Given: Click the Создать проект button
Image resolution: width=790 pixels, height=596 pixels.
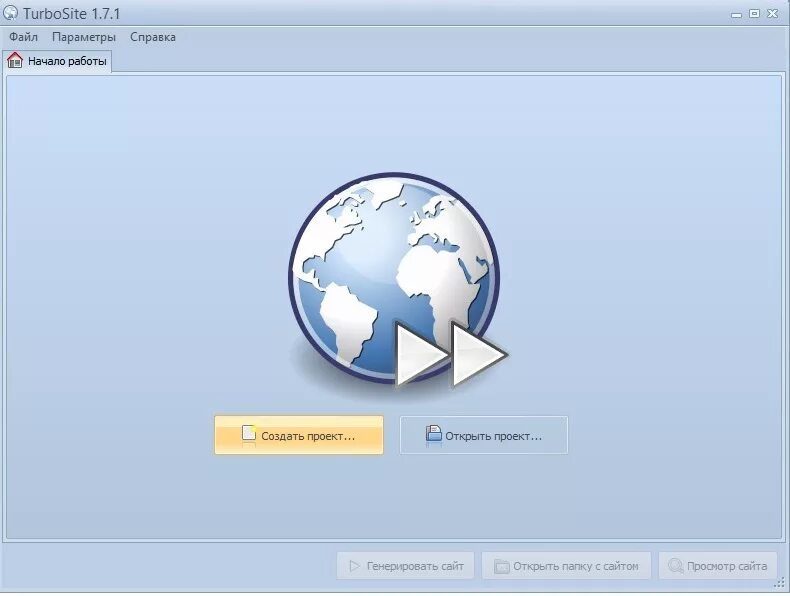Looking at the screenshot, I should click(299, 435).
